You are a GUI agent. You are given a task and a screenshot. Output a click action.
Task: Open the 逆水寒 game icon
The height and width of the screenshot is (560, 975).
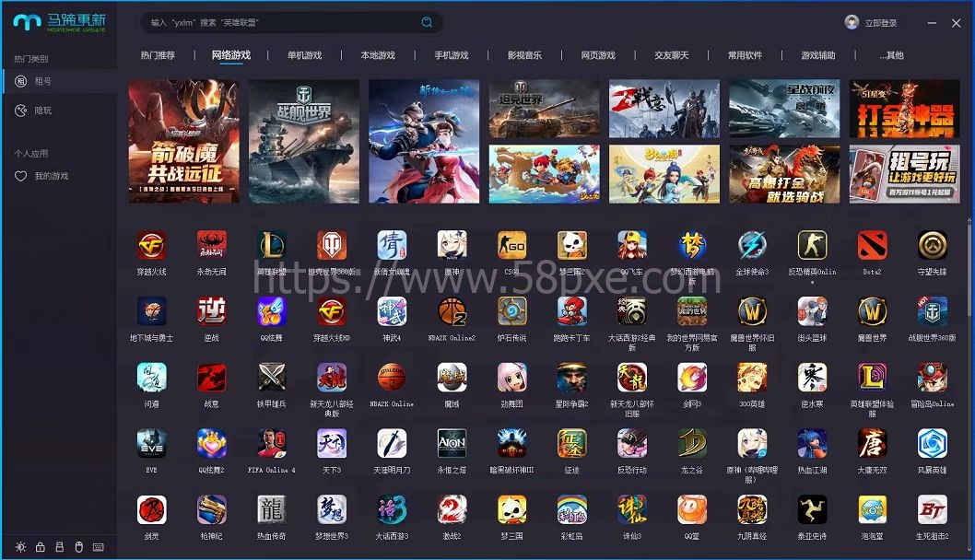(812, 378)
